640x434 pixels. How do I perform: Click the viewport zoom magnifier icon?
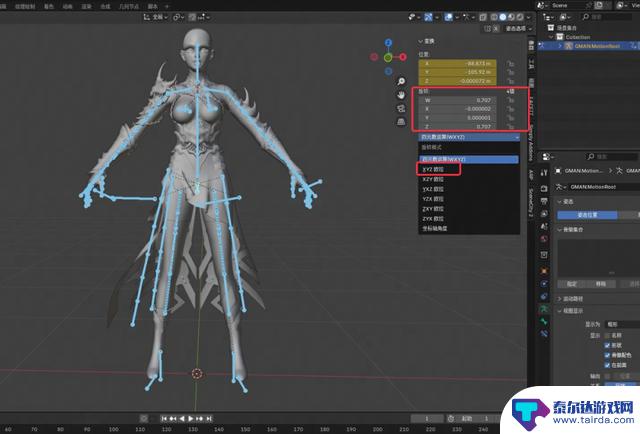pos(401,82)
